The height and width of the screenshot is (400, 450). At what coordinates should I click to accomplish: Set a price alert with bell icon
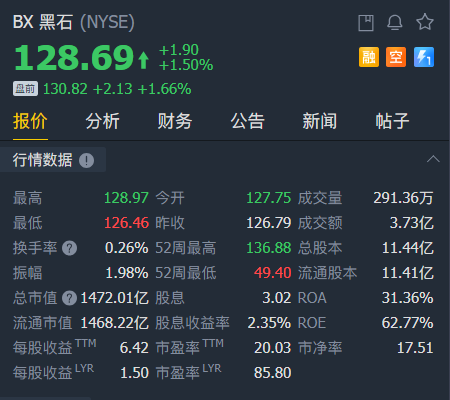(x=395, y=23)
